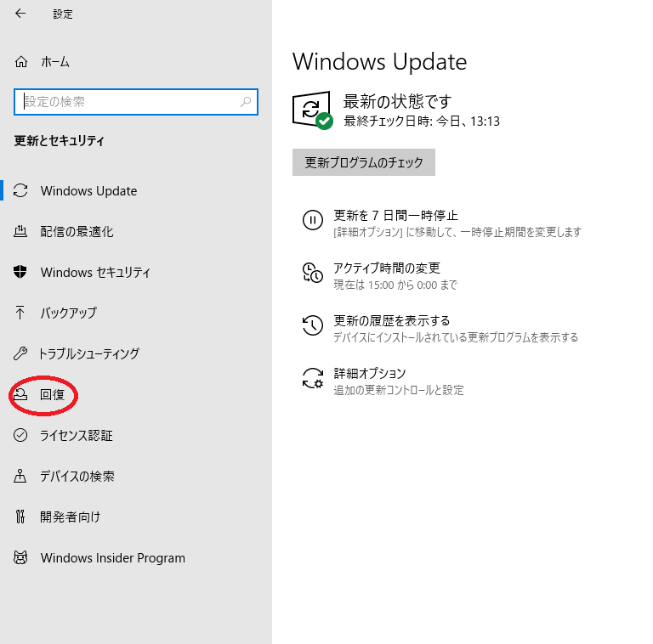Click the 更新プログラムのチェック button
653x644 pixels.
click(x=364, y=162)
